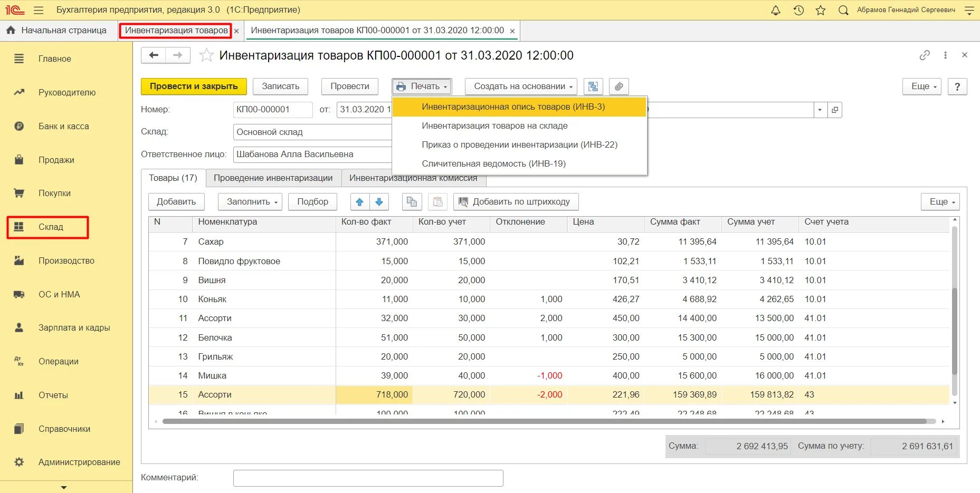Open document structure (related documents) icon
980x493 pixels.
[x=593, y=86]
